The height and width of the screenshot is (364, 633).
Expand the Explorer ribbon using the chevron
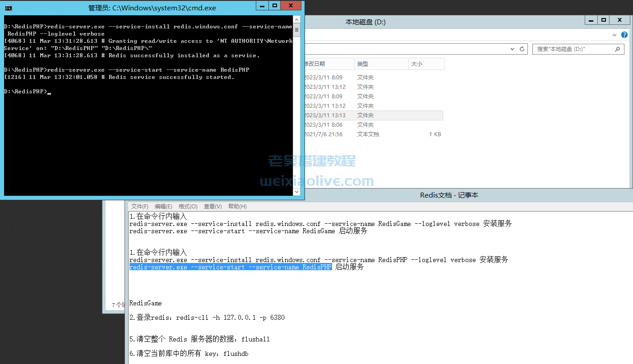[x=614, y=34]
